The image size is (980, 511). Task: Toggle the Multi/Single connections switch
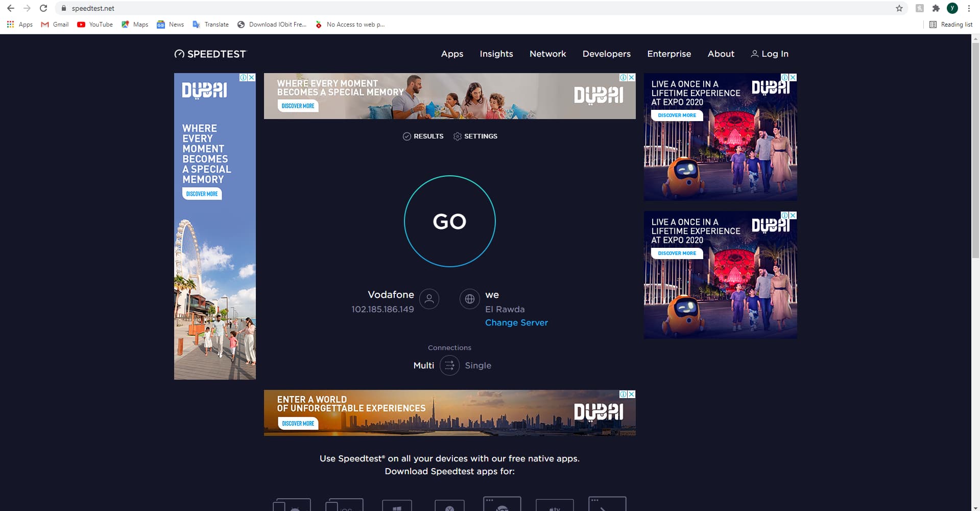coord(449,365)
